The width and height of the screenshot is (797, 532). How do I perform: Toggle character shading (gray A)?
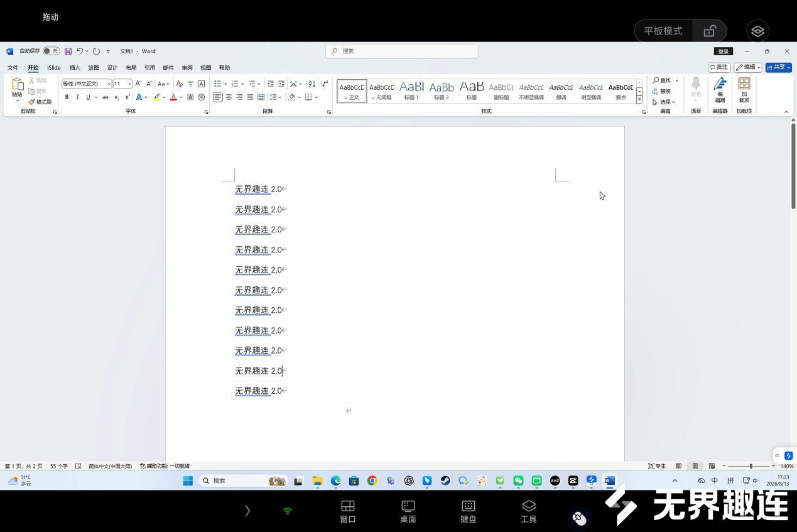[190, 97]
